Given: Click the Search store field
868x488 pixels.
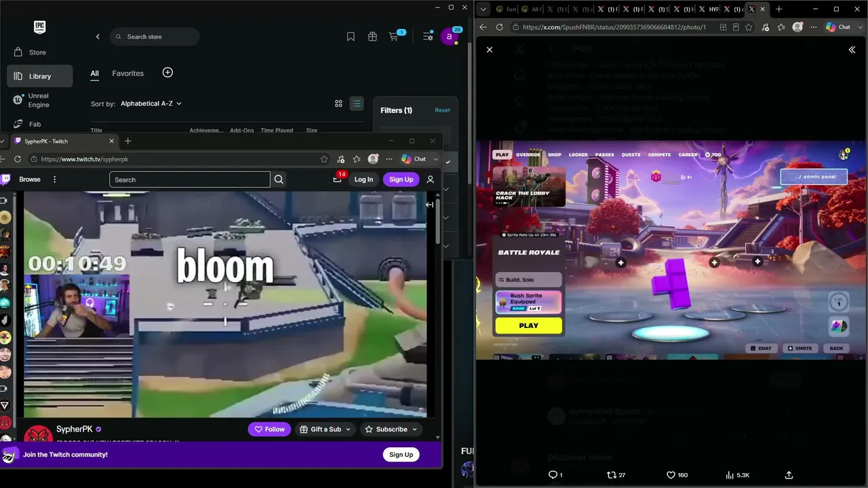Looking at the screenshot, I should click(x=155, y=37).
